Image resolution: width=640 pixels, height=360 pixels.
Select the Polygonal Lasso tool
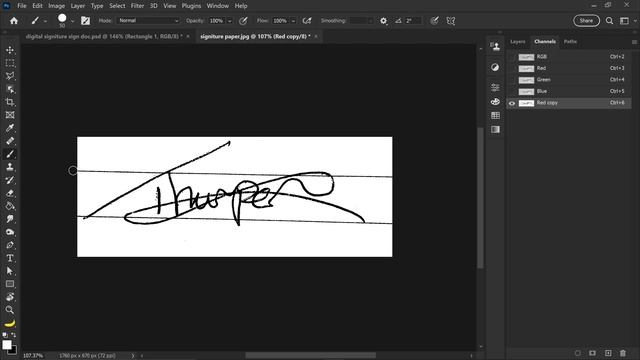(10, 76)
